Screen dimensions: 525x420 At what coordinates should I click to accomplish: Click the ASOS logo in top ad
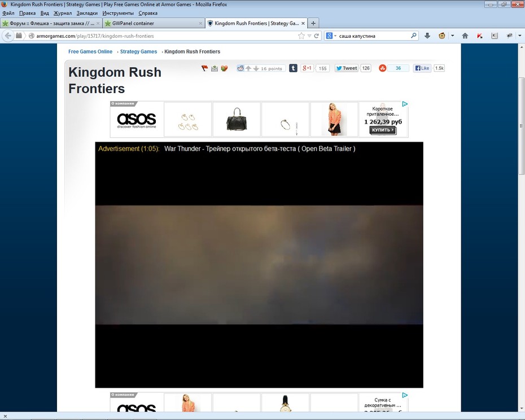[x=137, y=121]
